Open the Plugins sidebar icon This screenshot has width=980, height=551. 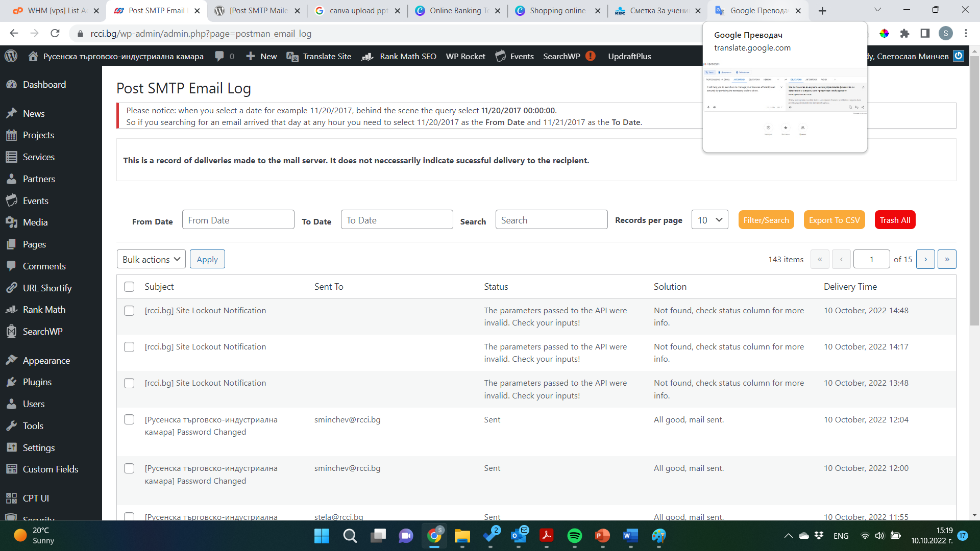12,382
